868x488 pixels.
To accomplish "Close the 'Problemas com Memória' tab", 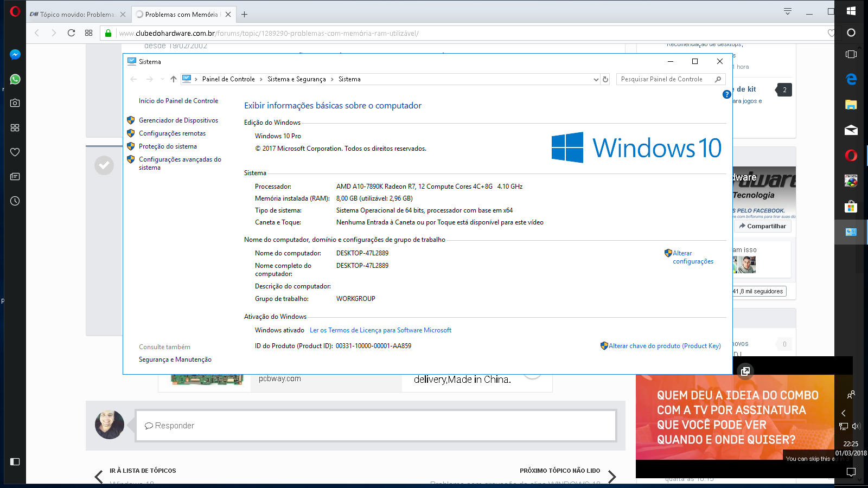I will tap(228, 15).
